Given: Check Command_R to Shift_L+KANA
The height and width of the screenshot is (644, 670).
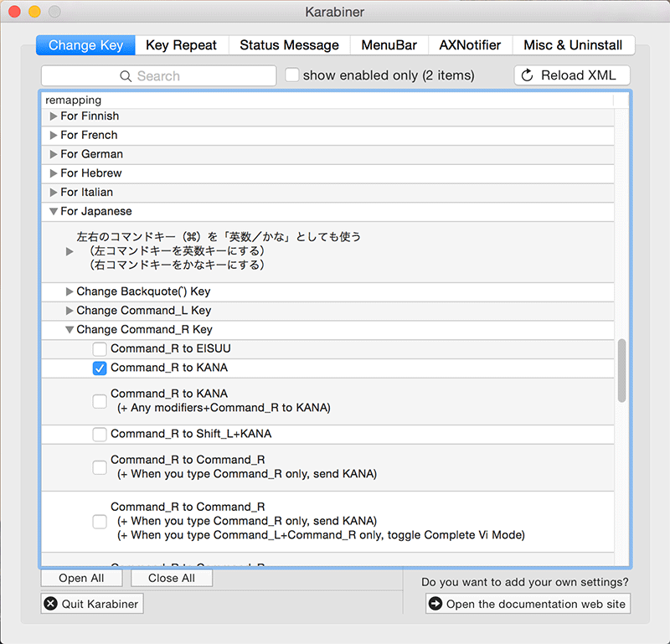Looking at the screenshot, I should [x=100, y=434].
